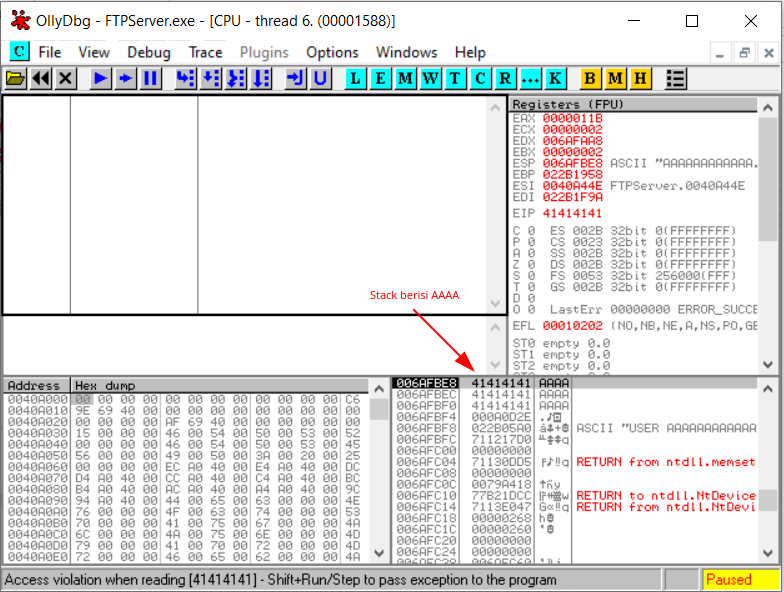Image resolution: width=784 pixels, height=592 pixels.
Task: Open the Help menu
Action: tap(470, 52)
